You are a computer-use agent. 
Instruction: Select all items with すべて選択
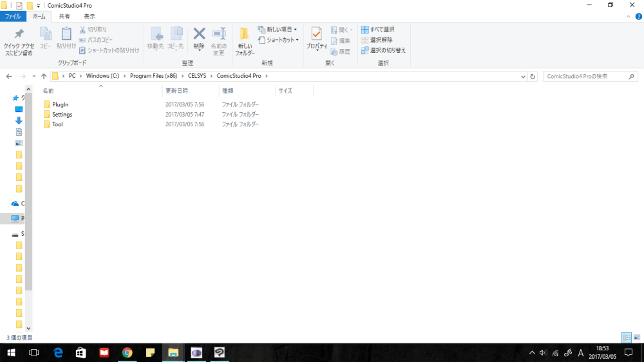click(378, 30)
